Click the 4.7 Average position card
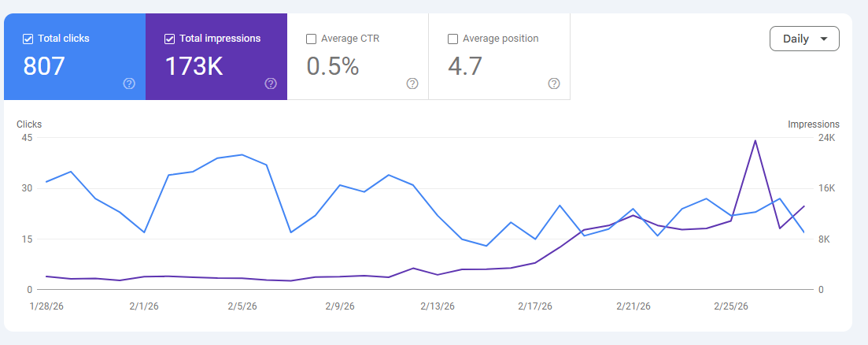This screenshot has height=345, width=868. click(500, 57)
